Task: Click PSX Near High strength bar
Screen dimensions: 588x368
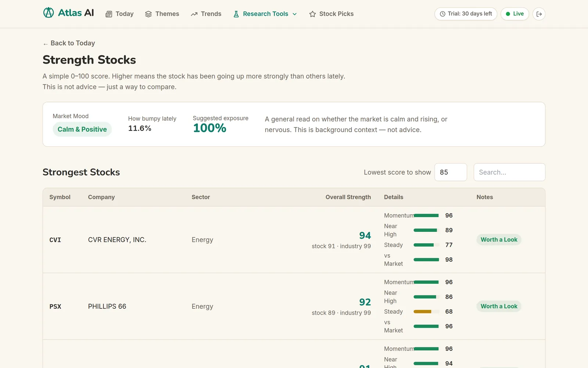Action: (426, 297)
